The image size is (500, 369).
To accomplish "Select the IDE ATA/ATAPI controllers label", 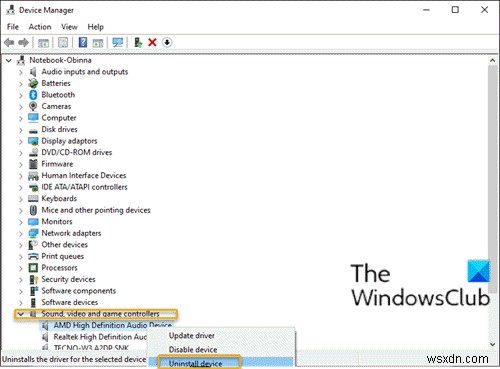I will coord(84,187).
